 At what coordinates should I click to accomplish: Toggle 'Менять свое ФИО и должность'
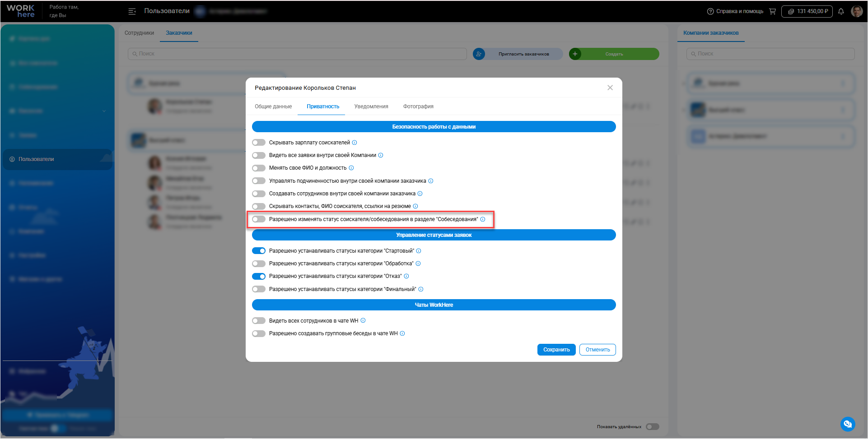pos(259,168)
